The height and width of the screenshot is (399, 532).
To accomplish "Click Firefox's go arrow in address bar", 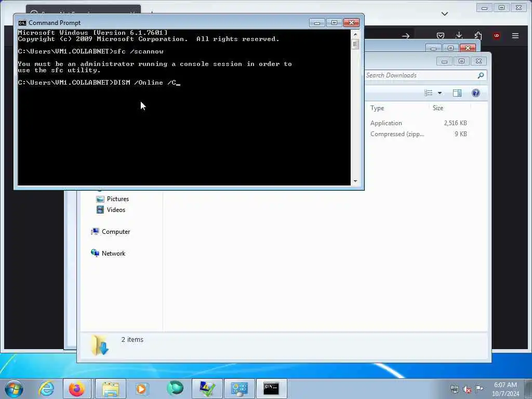I will (x=405, y=36).
